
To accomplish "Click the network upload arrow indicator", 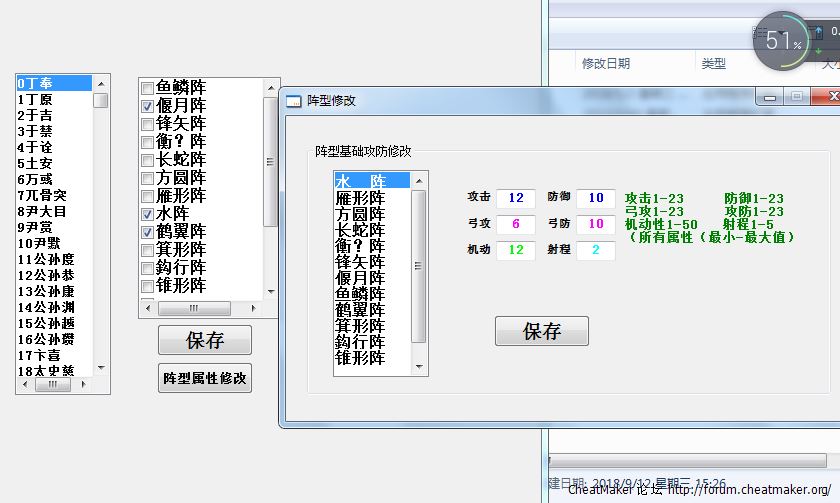I will click(820, 32).
